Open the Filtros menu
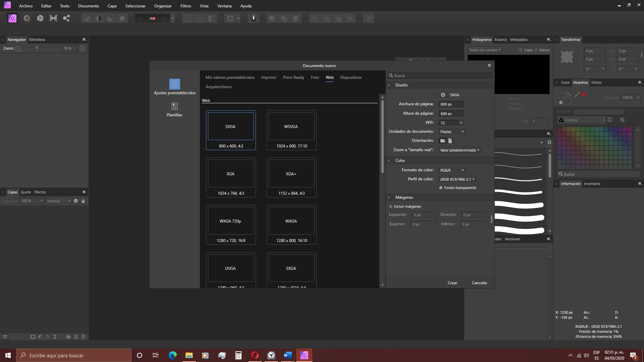 (x=185, y=6)
